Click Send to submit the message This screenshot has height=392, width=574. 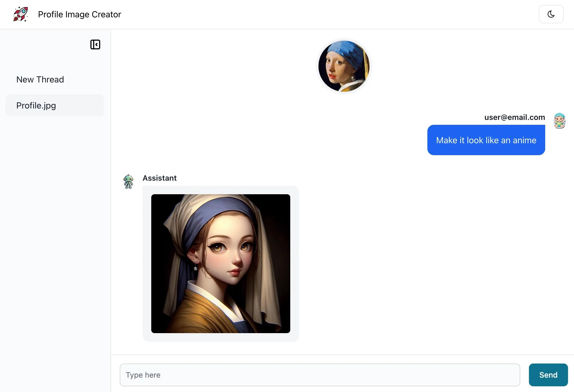click(548, 375)
